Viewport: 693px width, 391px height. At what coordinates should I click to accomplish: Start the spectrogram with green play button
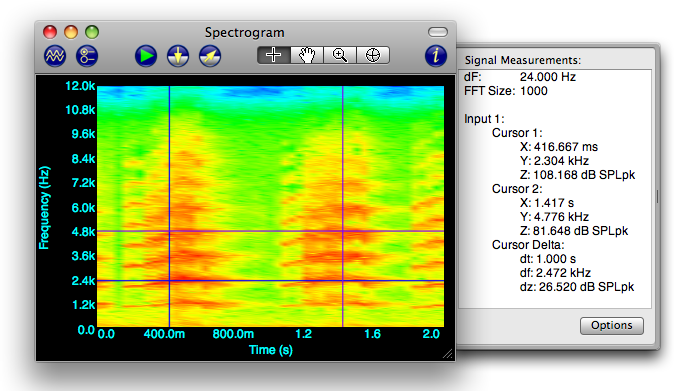coord(146,56)
